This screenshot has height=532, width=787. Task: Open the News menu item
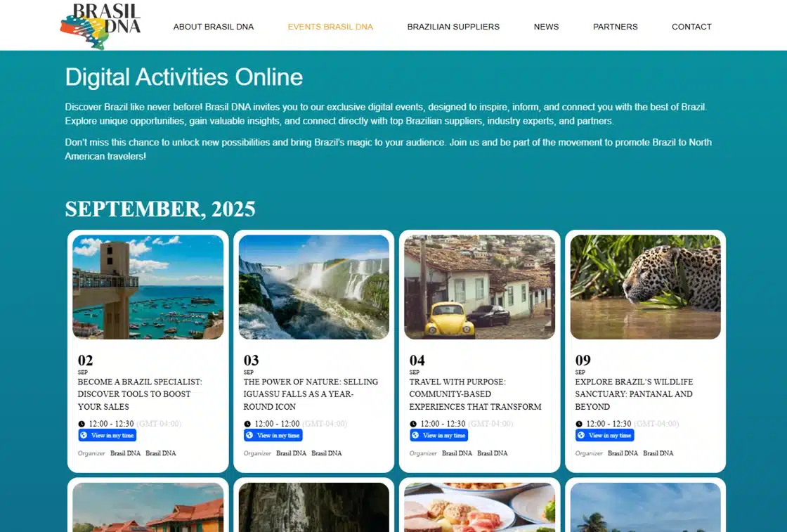(x=546, y=27)
